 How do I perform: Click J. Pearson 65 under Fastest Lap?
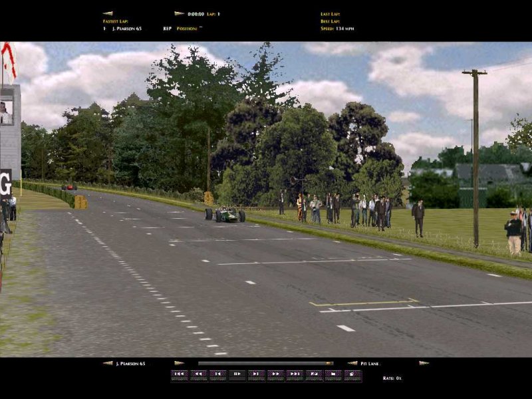click(127, 29)
